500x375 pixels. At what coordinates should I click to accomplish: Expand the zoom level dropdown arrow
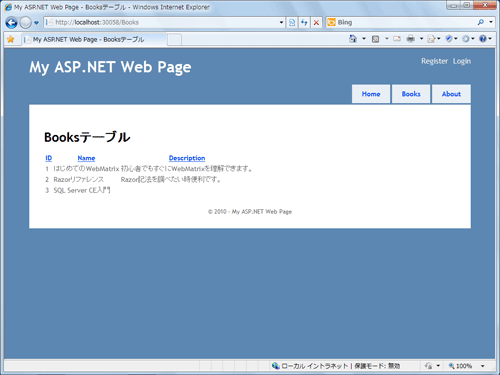point(482,366)
